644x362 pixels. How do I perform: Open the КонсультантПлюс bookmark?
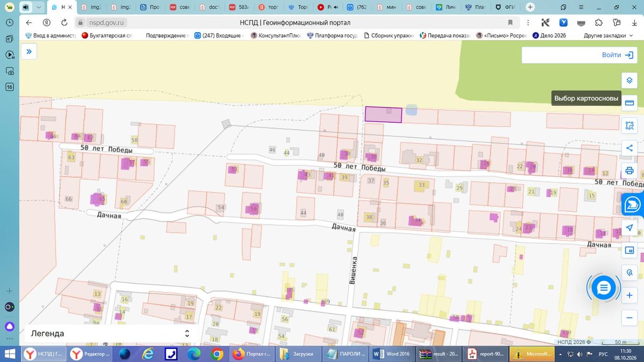tap(275, 35)
